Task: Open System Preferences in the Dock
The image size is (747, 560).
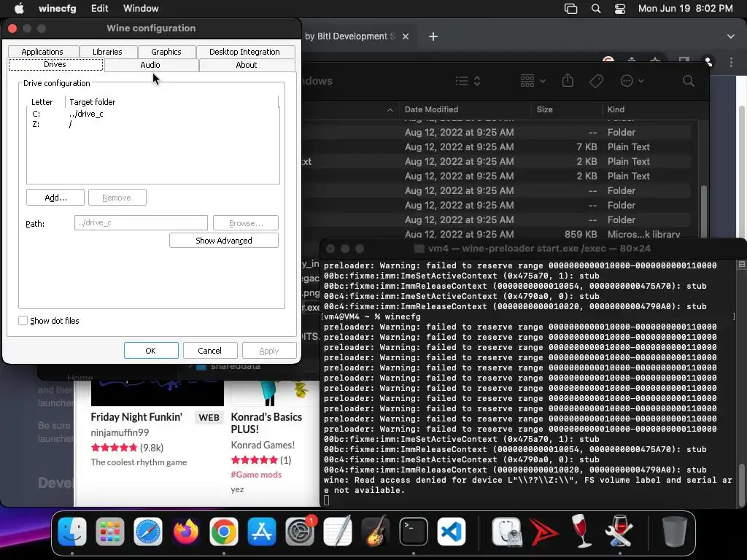Action: tap(300, 532)
